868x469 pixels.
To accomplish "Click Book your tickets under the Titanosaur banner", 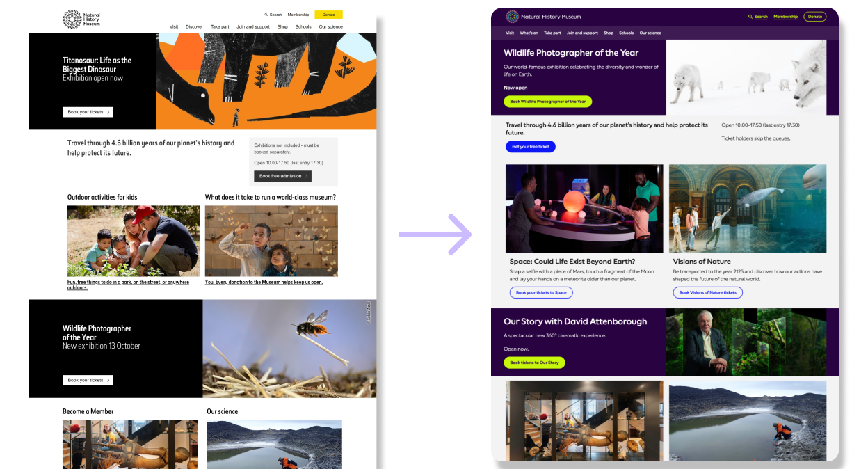I will (x=88, y=112).
